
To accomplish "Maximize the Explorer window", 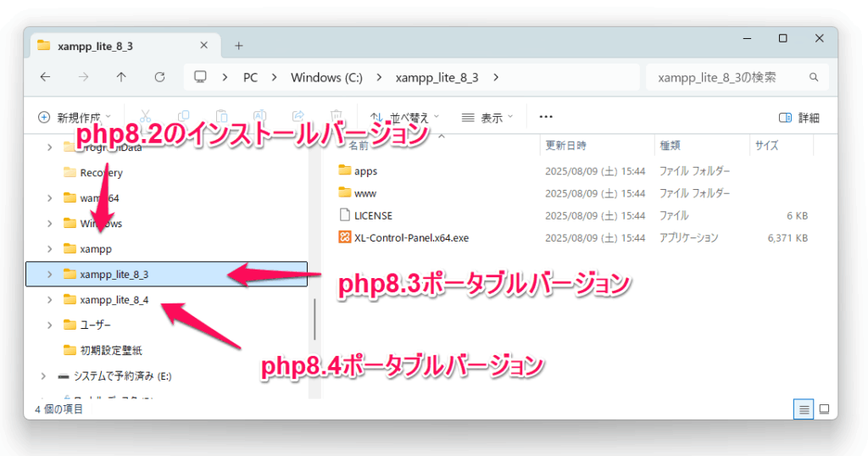I will tap(782, 38).
